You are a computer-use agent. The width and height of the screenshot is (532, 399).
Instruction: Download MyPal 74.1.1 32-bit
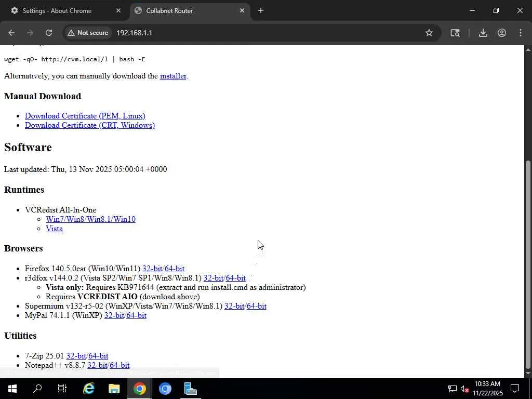[114, 315]
